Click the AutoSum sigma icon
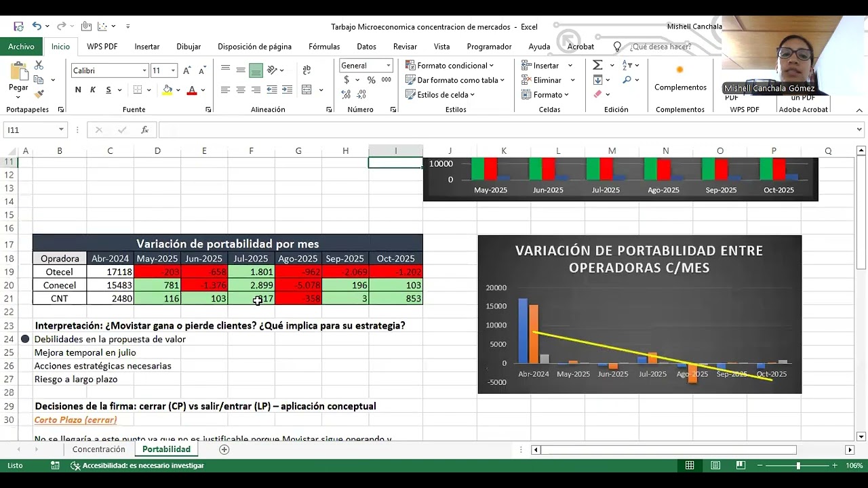The image size is (868, 488). pyautogui.click(x=597, y=65)
